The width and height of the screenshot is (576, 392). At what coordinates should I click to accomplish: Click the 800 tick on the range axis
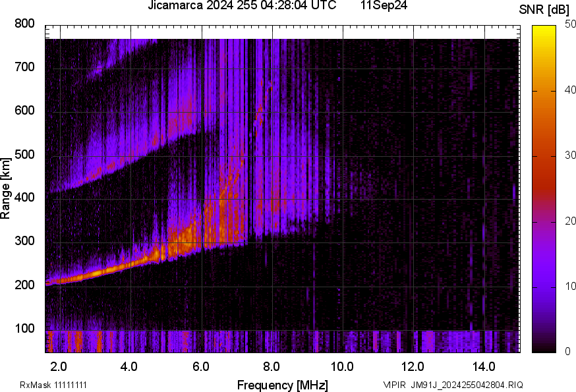24,24
